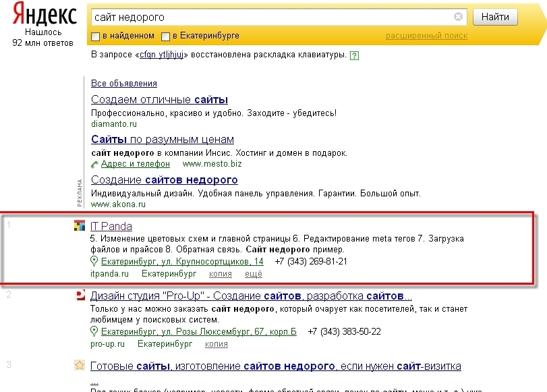Open the green question mark help icon

[x=354, y=55]
